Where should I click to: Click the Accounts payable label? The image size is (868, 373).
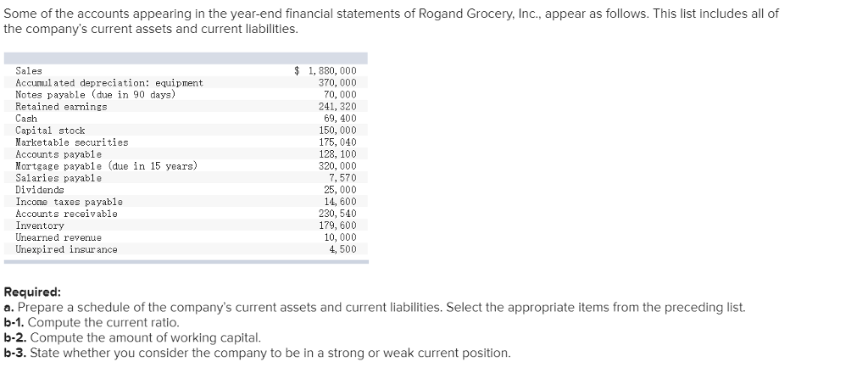click(x=58, y=154)
